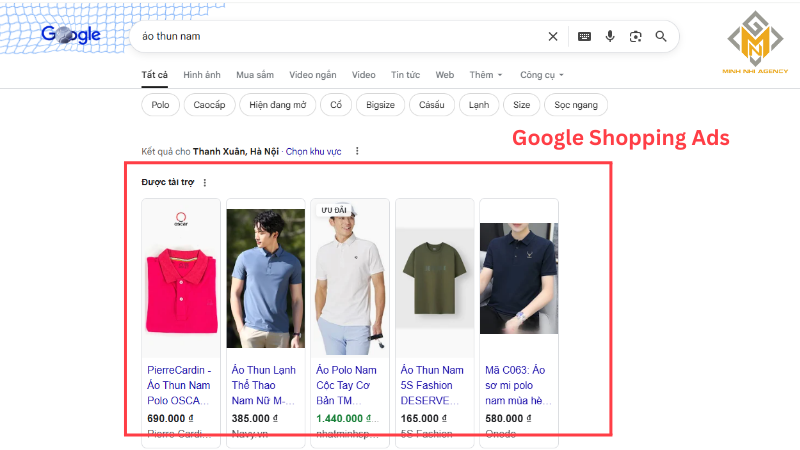800x450 pixels.
Task: Open the Video tab
Action: [x=364, y=75]
